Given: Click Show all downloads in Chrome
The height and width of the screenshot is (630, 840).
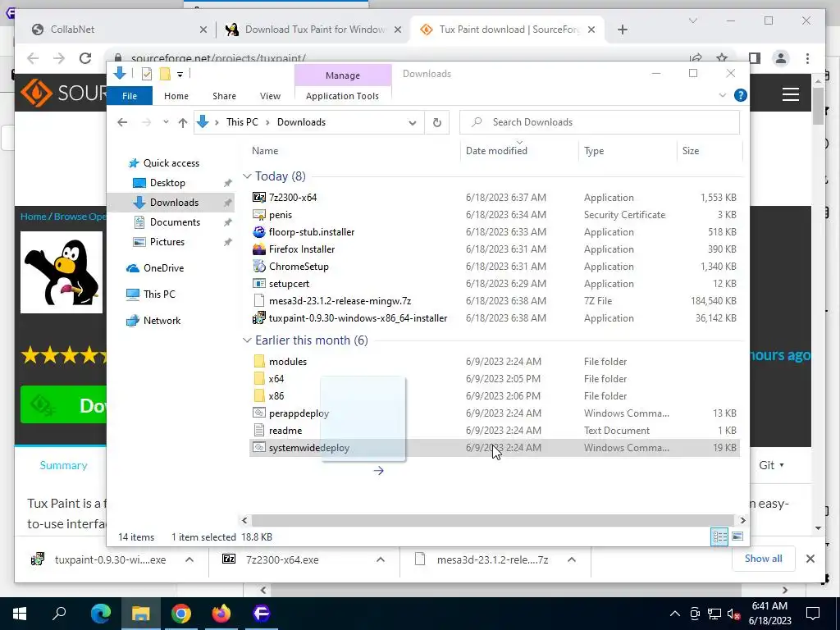Looking at the screenshot, I should [763, 559].
